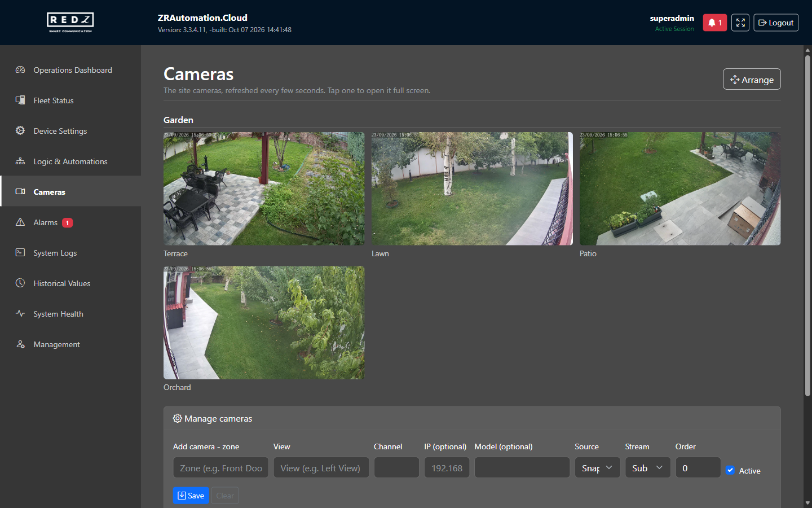Click the Fleet Status sidebar icon

tap(20, 100)
